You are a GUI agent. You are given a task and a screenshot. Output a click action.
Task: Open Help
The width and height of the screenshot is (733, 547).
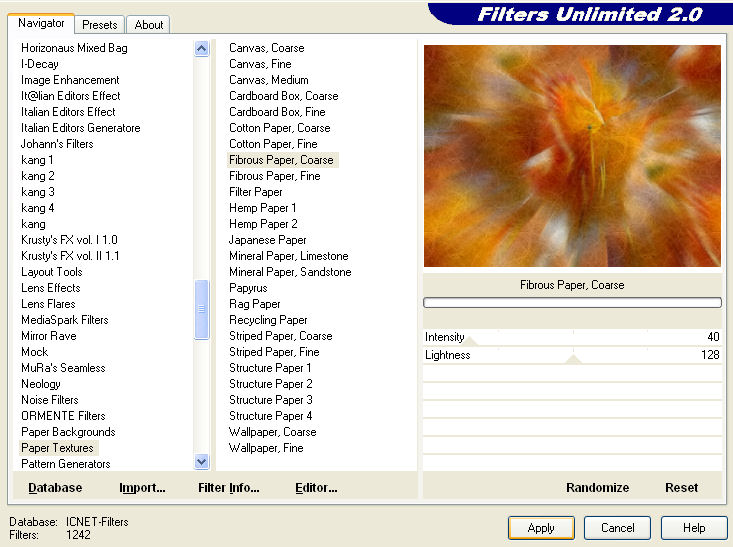(694, 528)
